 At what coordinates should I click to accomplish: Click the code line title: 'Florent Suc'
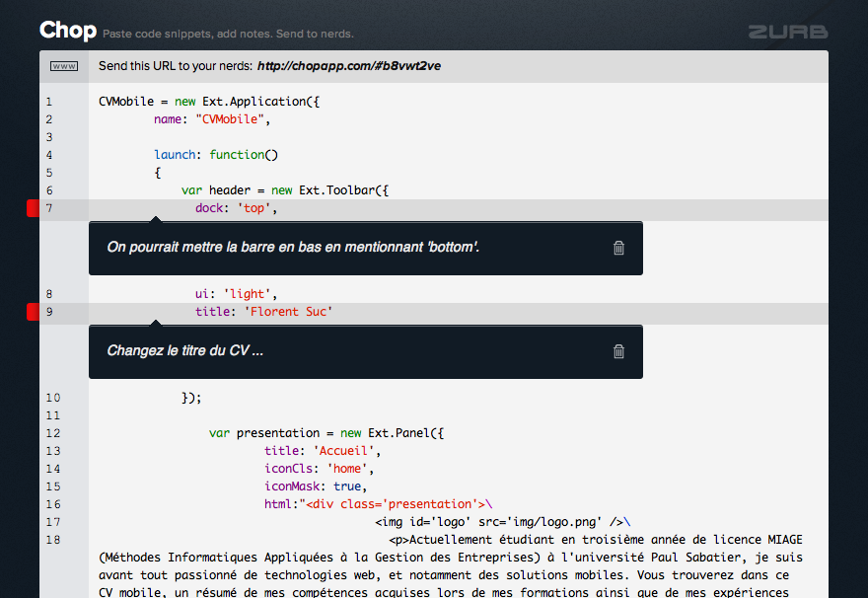pyautogui.click(x=263, y=313)
